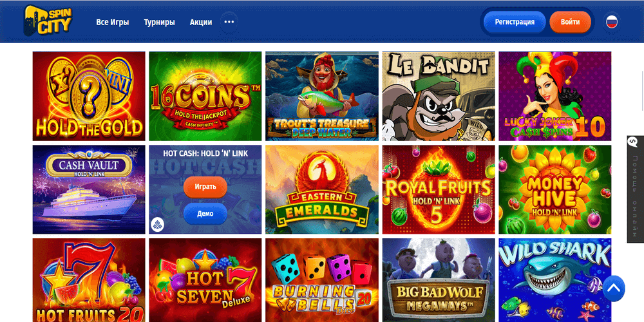Open the online help chat side tab
Viewport: 644px width, 322px height.
635,189
